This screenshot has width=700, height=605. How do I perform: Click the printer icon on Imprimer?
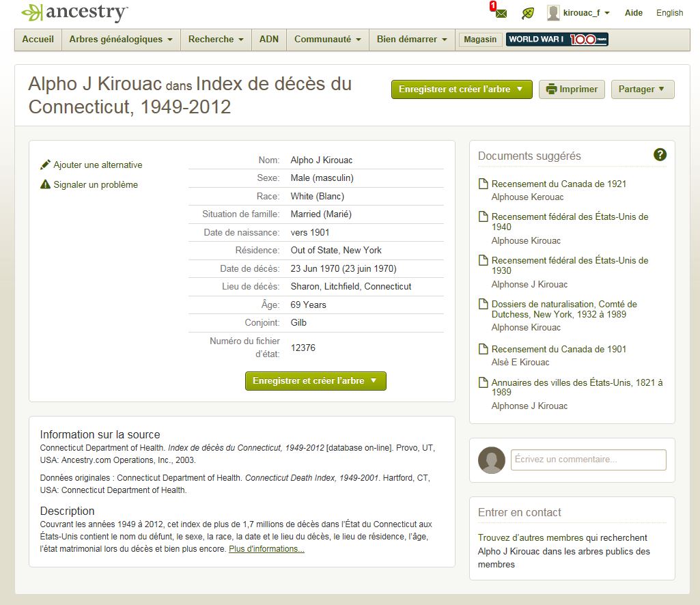point(551,89)
